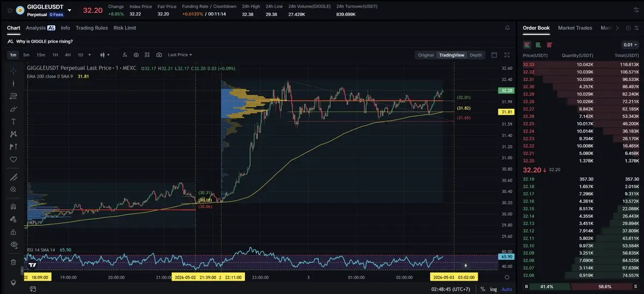Add GIGGLEUSDT to favorites via star icon
Image resolution: width=644 pixels, height=294 pixels.
(10, 10)
